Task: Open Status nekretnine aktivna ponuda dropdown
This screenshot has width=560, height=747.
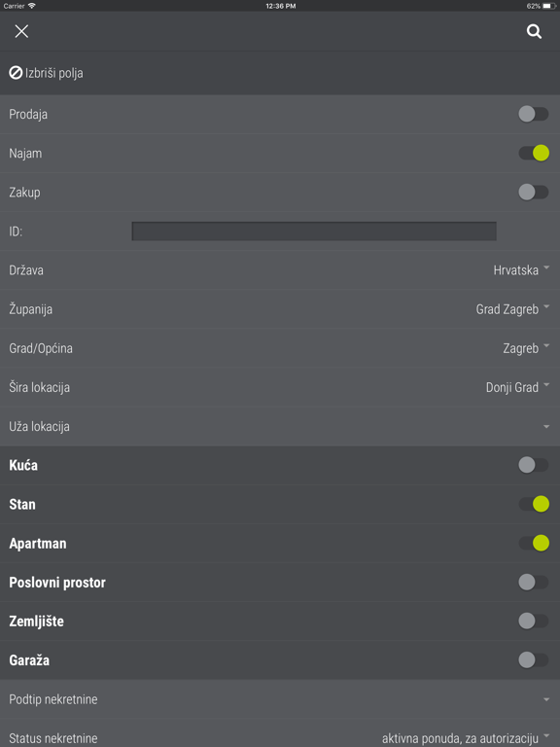Action: pyautogui.click(x=466, y=738)
